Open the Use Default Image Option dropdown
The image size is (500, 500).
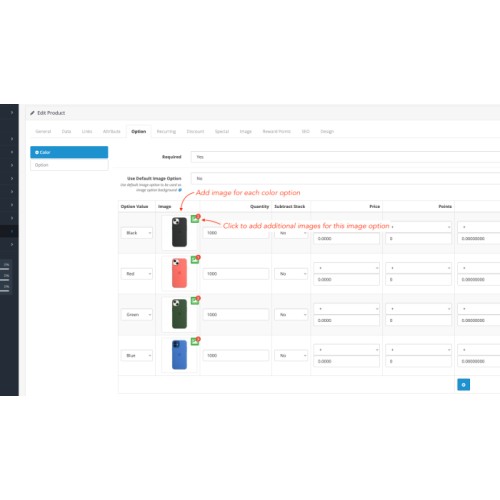(345, 179)
